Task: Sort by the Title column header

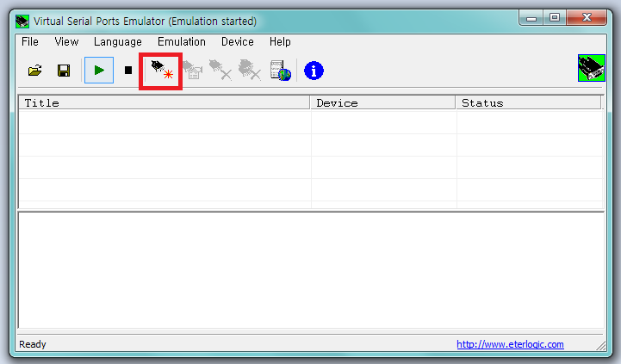Action: (164, 103)
